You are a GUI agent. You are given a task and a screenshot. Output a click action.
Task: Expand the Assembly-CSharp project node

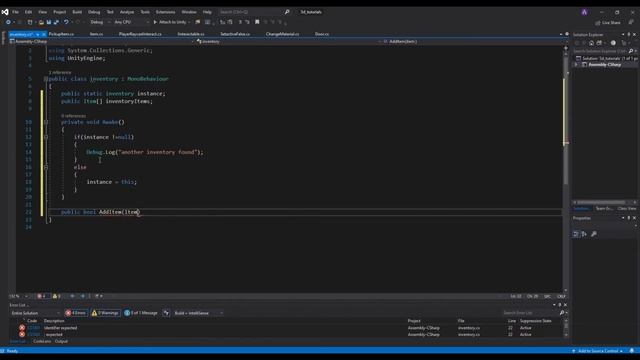tap(576, 64)
